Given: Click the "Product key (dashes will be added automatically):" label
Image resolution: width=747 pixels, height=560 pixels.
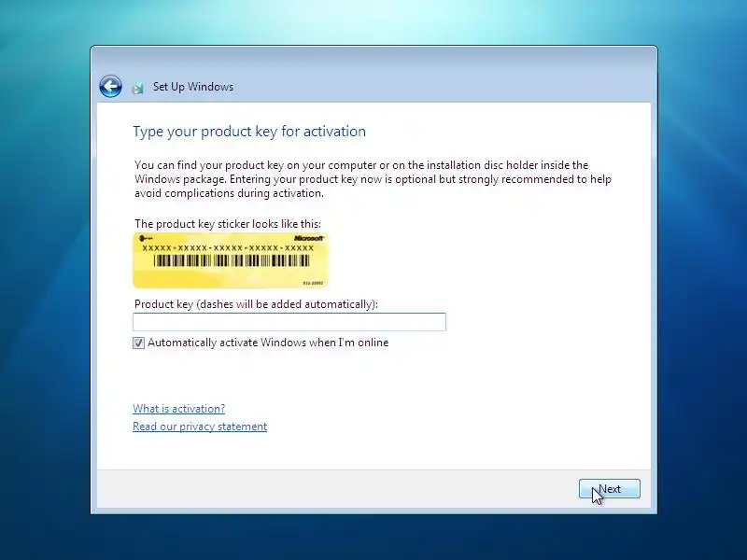Looking at the screenshot, I should pos(256,304).
